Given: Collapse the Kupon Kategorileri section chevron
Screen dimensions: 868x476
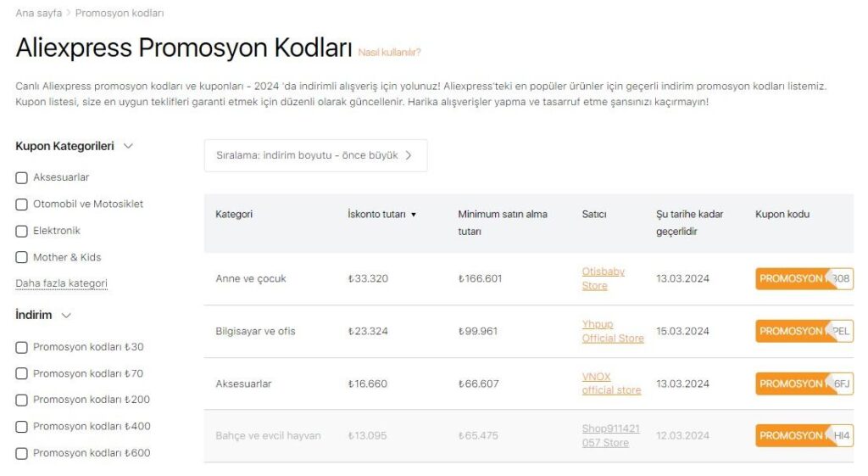Looking at the screenshot, I should tap(128, 146).
